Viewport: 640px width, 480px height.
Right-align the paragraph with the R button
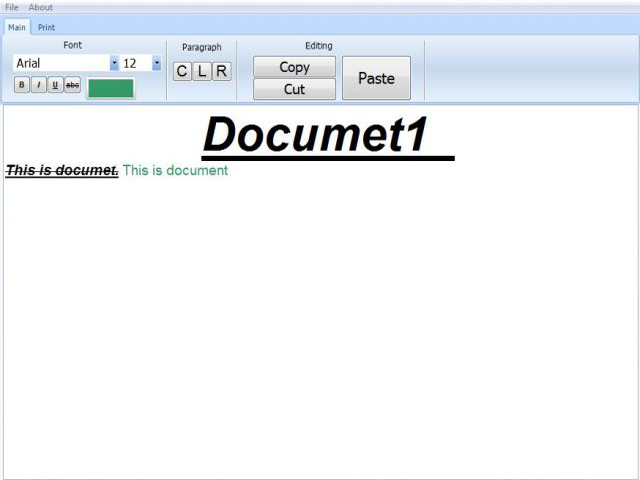(221, 71)
